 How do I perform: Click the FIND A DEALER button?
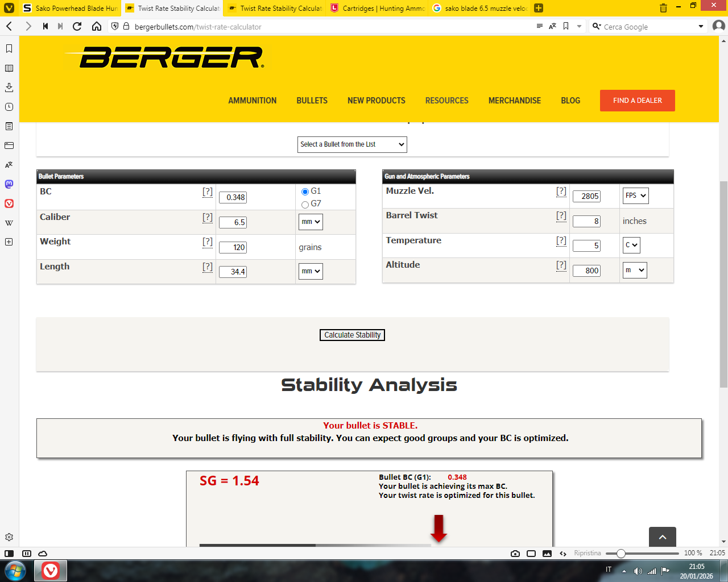point(638,101)
